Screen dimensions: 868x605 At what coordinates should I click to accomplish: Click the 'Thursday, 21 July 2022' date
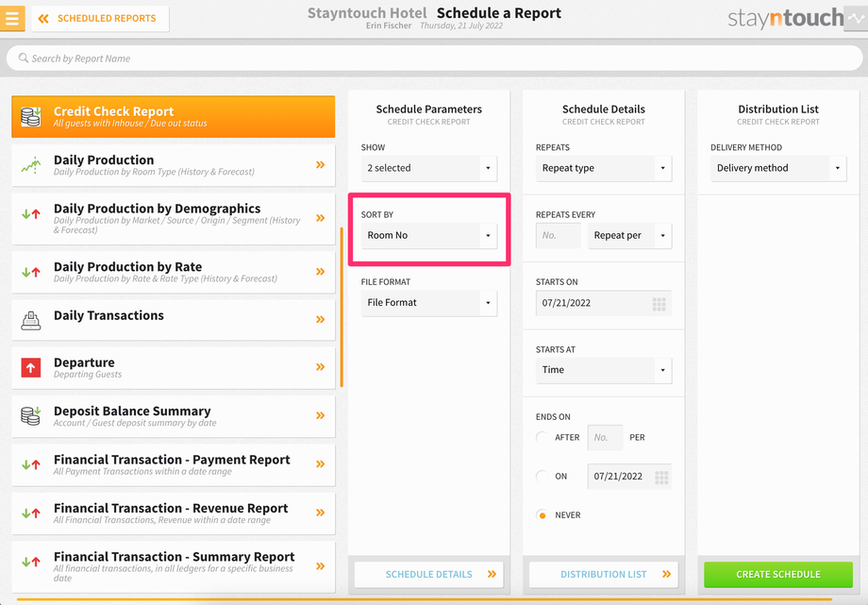(x=461, y=25)
